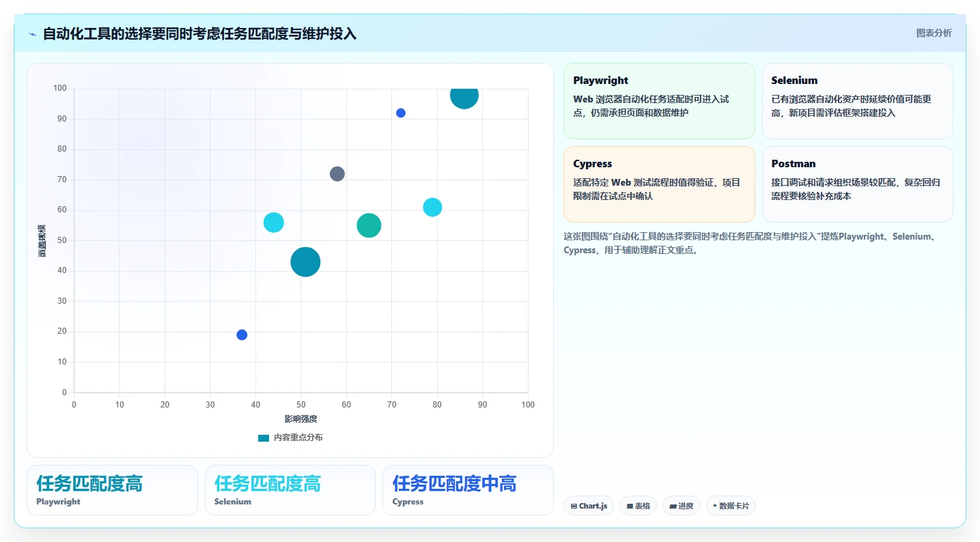Viewport: 980px width, 542px height.
Task: Open the Postman info card
Action: [857, 184]
